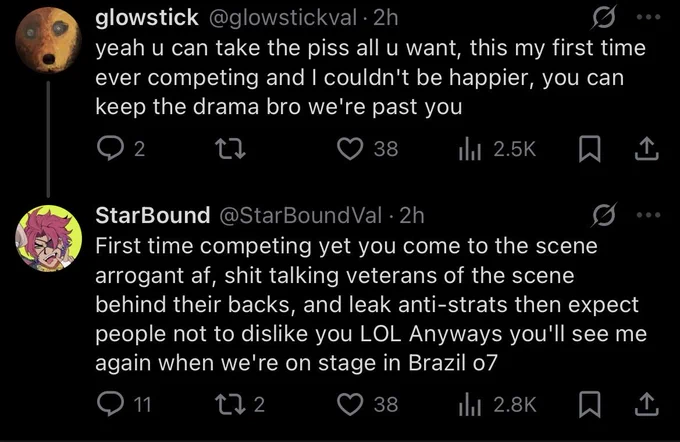
Task: Reply to StarBound's tweet with 11 replies
Action: click(x=124, y=404)
